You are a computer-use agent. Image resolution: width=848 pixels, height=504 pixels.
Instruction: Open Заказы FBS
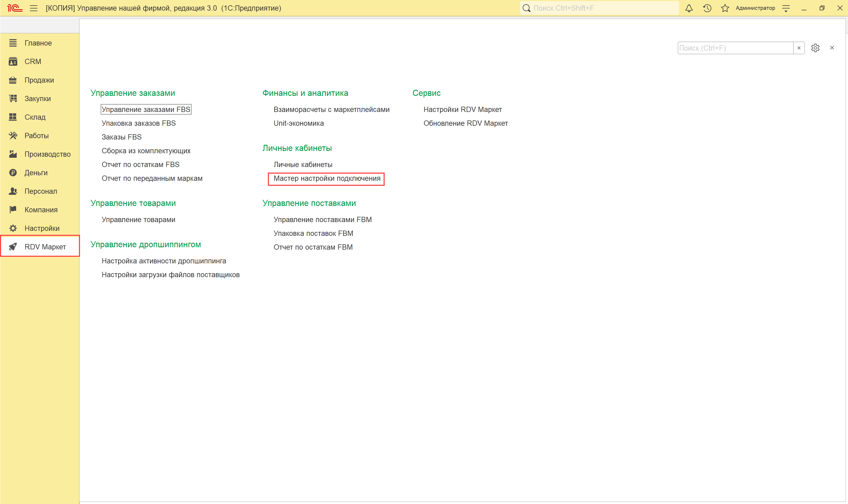tap(122, 137)
